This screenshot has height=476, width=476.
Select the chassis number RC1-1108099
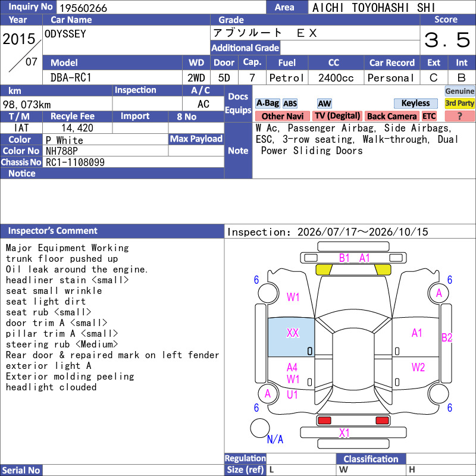tap(75, 162)
